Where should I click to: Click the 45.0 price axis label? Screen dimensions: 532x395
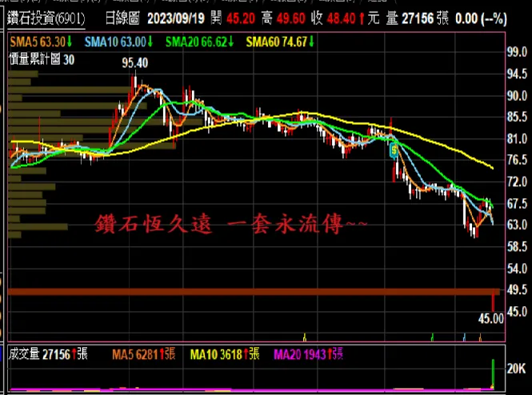[x=517, y=311]
